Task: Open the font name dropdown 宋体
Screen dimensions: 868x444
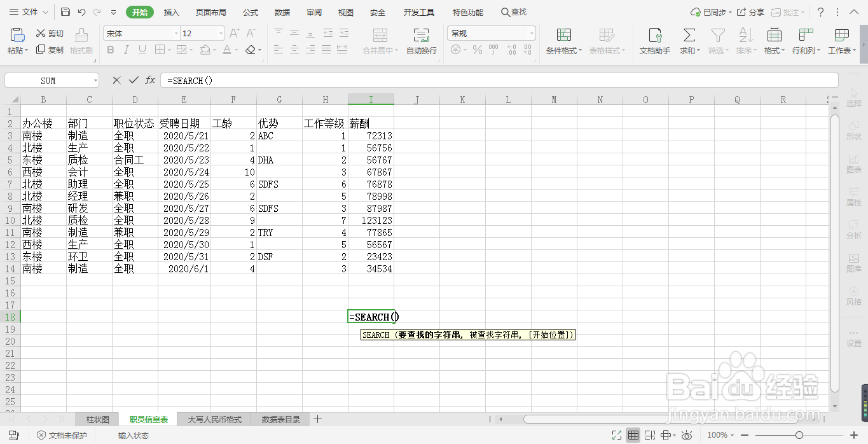Action: point(176,34)
